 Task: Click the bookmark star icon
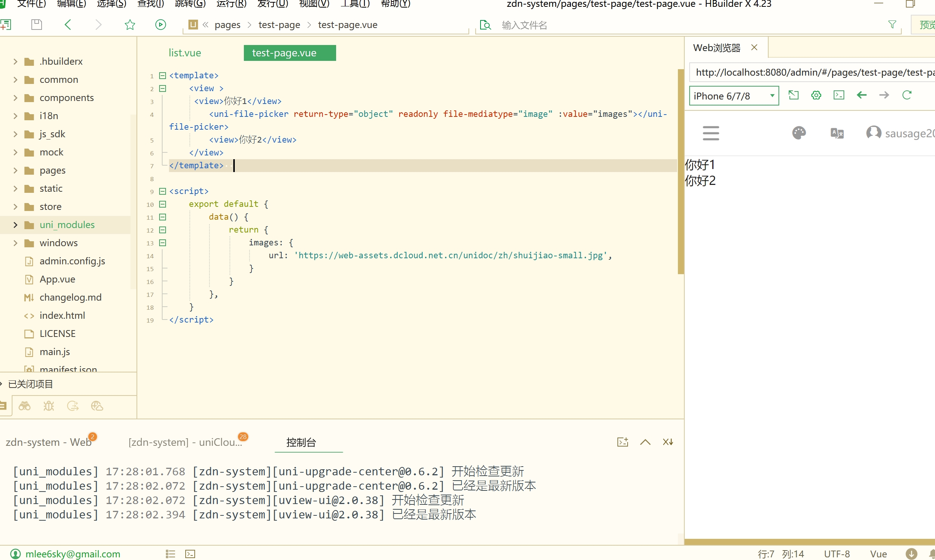point(130,25)
